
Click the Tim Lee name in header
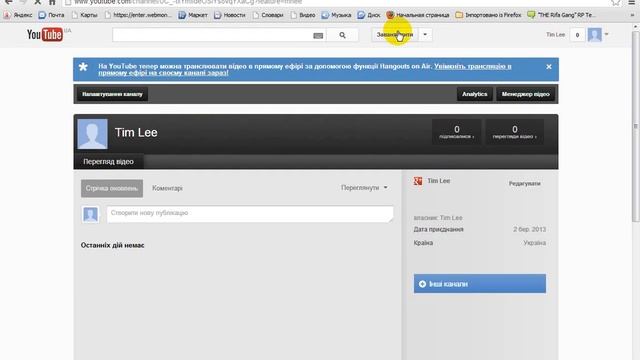[556, 35]
